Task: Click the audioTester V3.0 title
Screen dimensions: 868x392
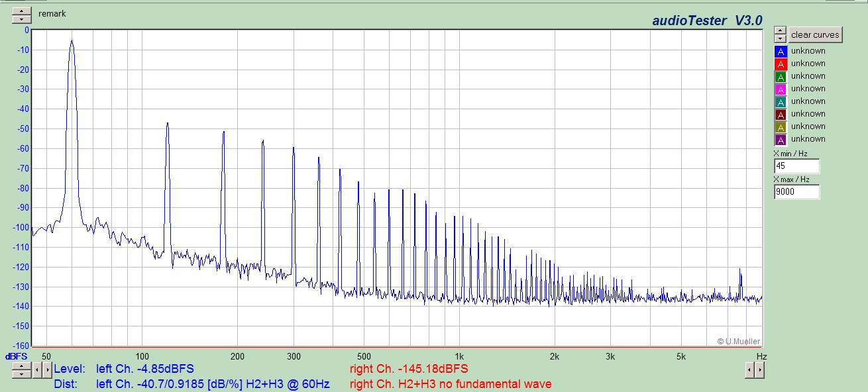Action: click(x=707, y=21)
